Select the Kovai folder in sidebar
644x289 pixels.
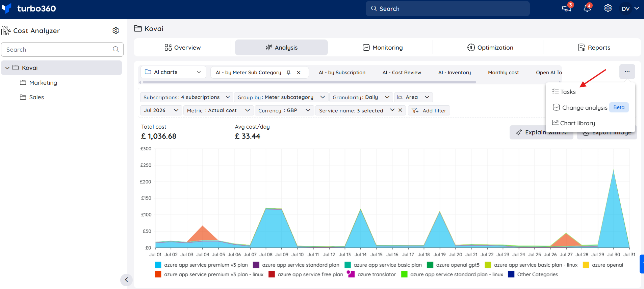coord(61,68)
